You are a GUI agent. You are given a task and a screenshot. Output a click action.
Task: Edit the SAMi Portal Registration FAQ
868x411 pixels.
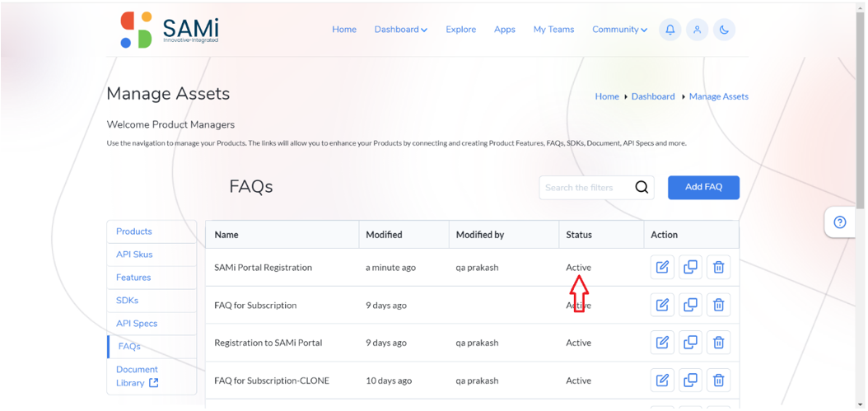click(x=662, y=267)
